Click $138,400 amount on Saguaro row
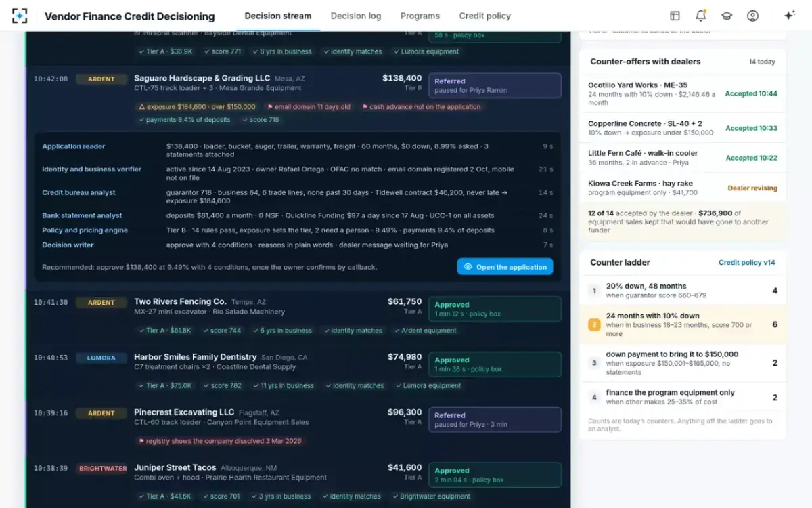Image resolution: width=812 pixels, height=508 pixels. (x=402, y=78)
